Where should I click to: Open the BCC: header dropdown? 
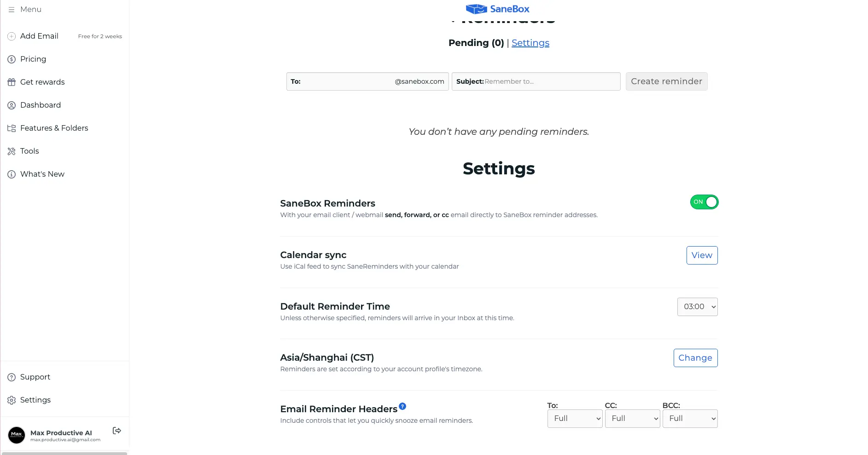coord(690,419)
